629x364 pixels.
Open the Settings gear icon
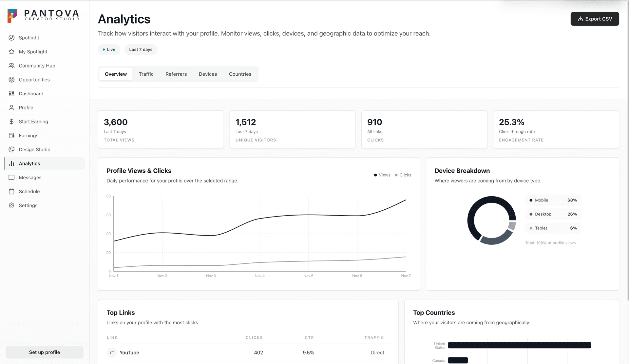coord(11,205)
